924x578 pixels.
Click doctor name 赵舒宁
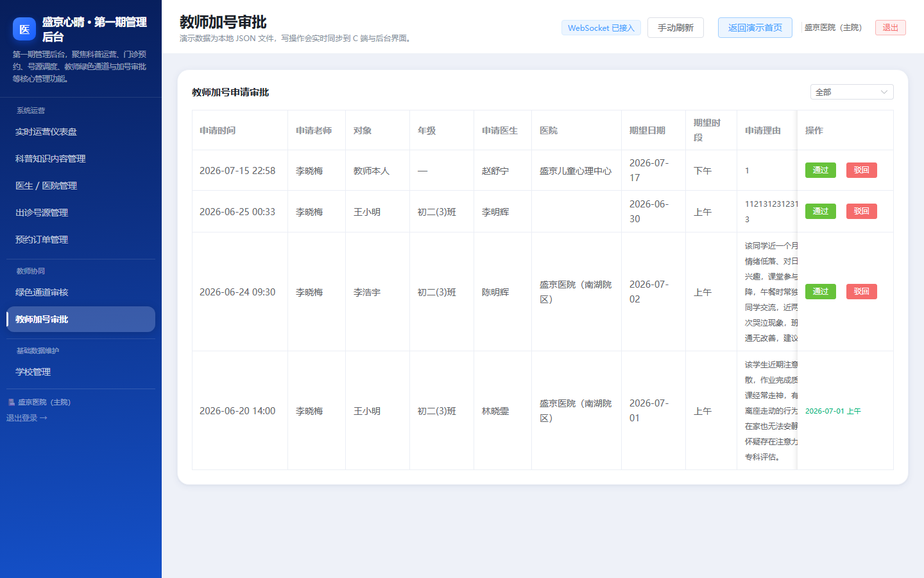point(495,171)
